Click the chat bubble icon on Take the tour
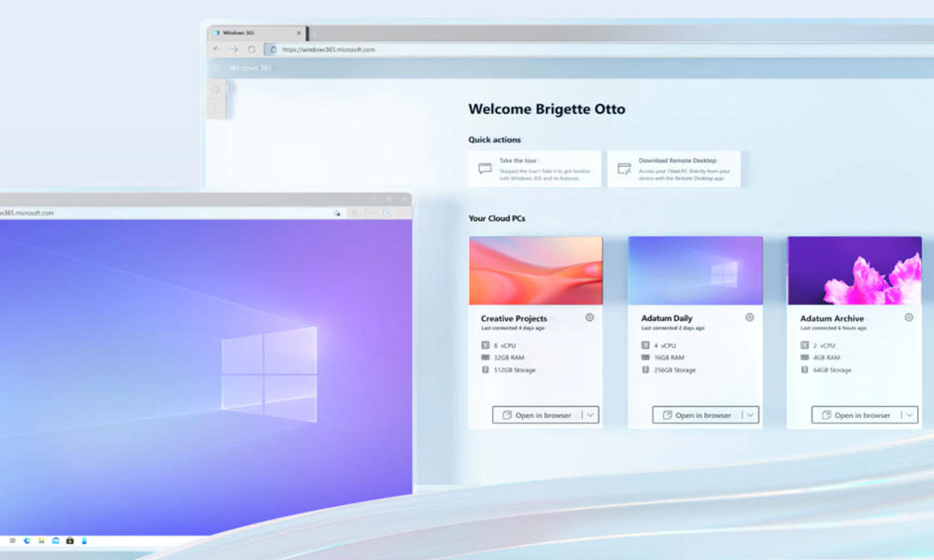This screenshot has height=560, width=934. (485, 169)
